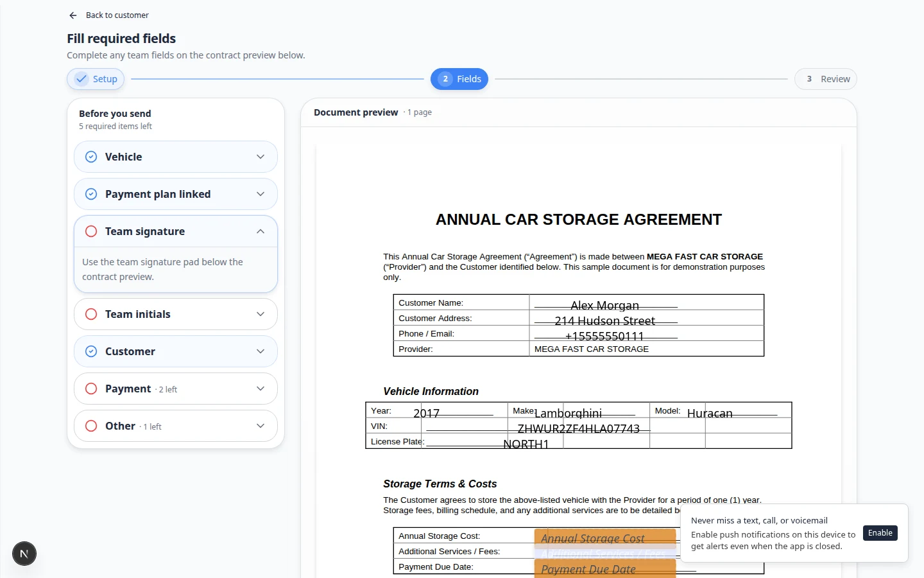Expand the Payment section chevron
Image resolution: width=924 pixels, height=578 pixels.
(261, 389)
